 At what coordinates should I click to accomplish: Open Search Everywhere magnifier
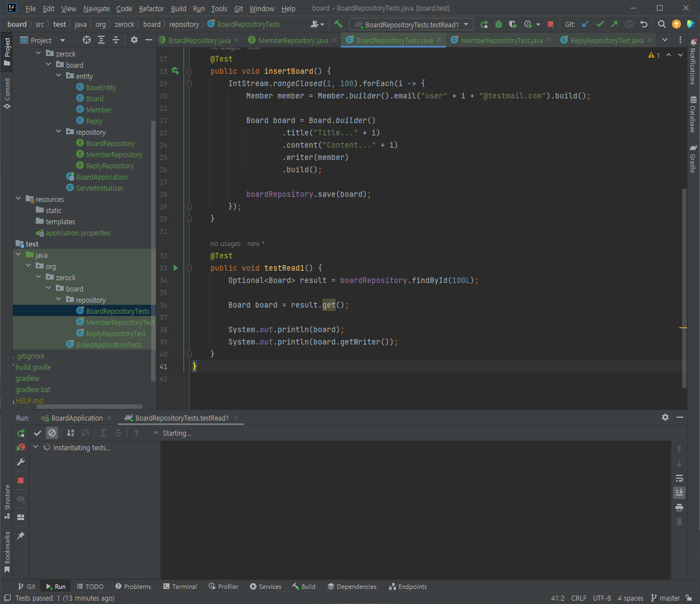coord(662,24)
